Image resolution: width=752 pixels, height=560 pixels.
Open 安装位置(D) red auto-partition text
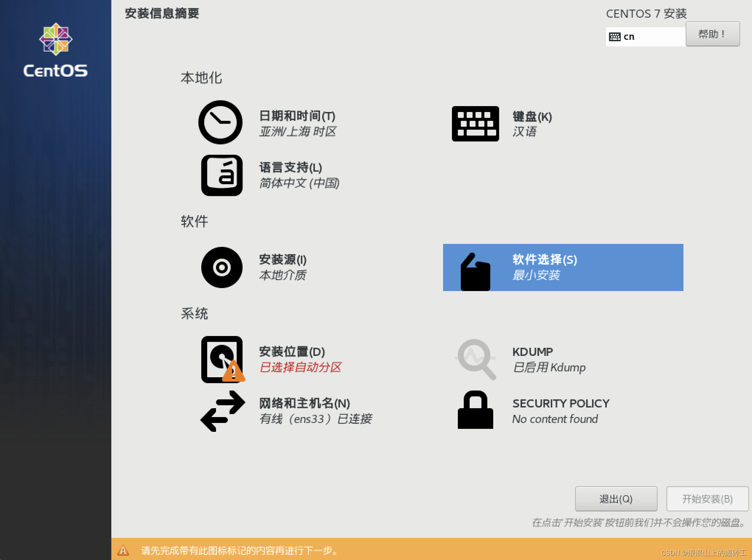tap(300, 367)
